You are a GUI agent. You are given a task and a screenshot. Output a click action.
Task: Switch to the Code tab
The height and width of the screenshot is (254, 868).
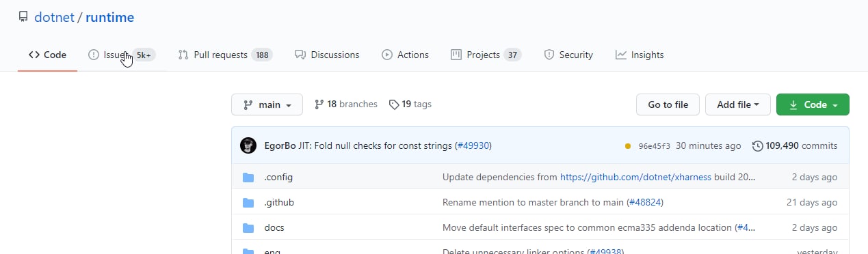tap(47, 55)
